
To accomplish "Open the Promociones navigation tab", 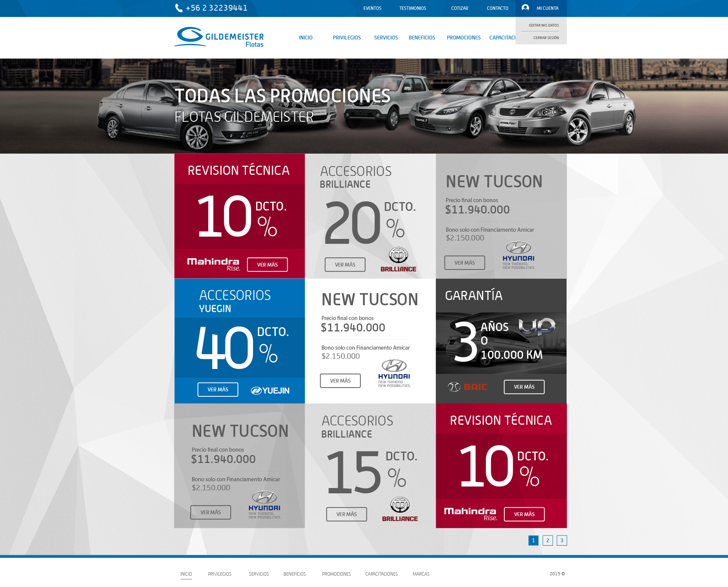I will 463,38.
